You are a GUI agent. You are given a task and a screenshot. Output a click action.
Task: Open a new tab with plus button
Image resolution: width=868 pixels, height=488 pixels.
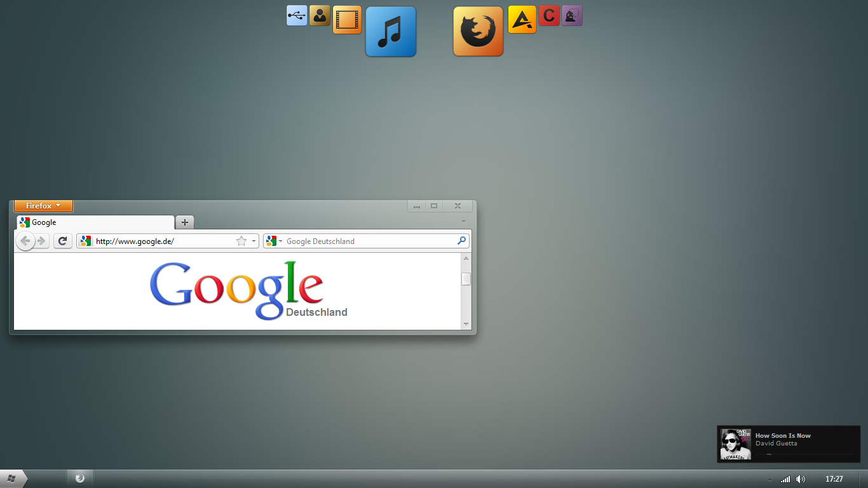[185, 222]
